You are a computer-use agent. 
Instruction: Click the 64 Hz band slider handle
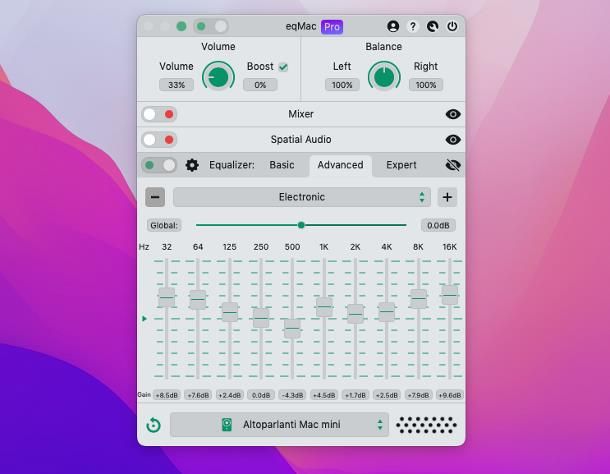click(x=198, y=300)
